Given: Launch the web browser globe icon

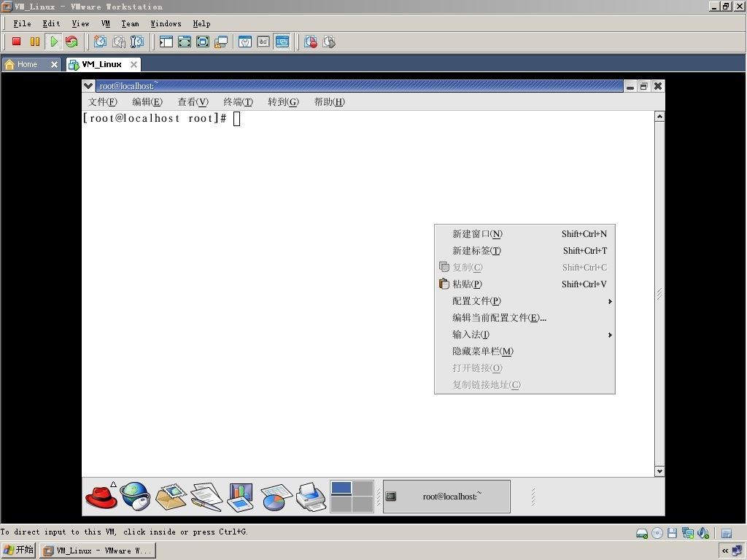Looking at the screenshot, I should click(135, 496).
